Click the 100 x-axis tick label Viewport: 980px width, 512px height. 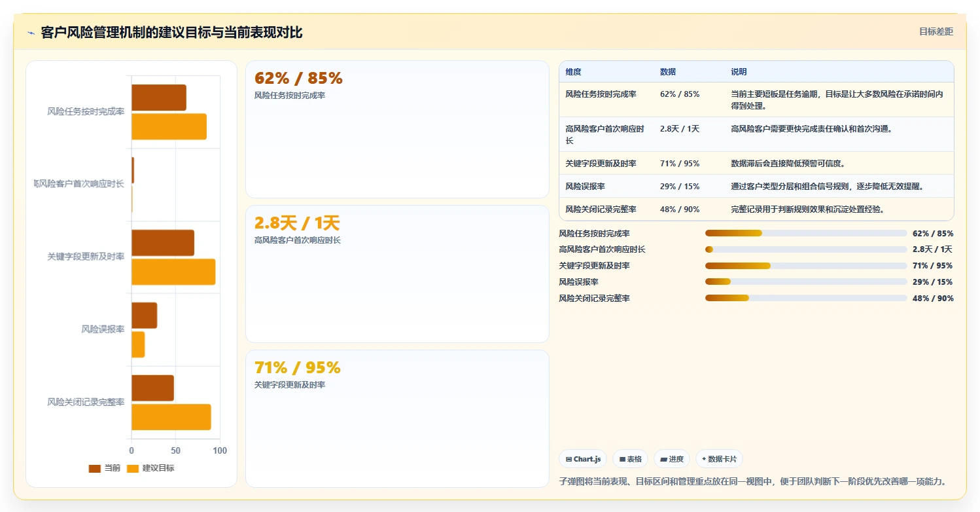[220, 451]
